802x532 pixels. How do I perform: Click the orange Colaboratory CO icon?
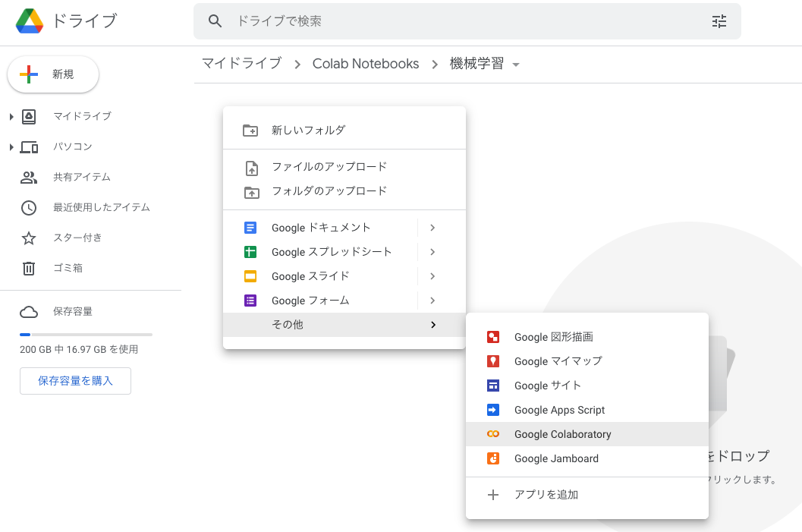pyautogui.click(x=493, y=434)
